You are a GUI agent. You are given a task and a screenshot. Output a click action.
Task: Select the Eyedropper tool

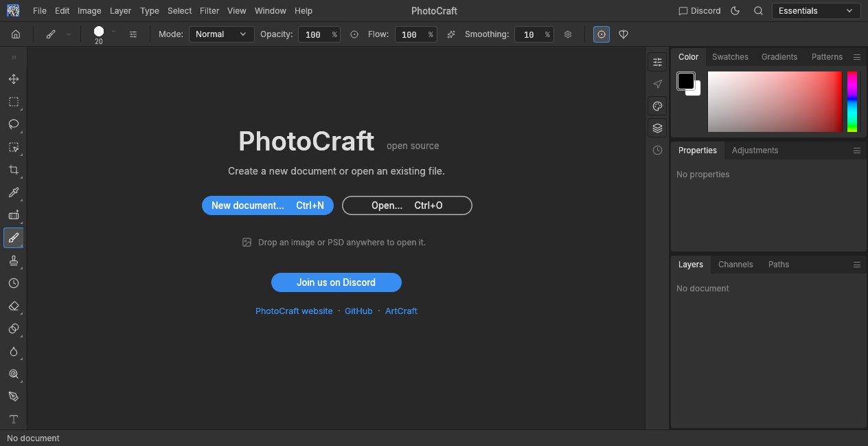[x=13, y=192]
